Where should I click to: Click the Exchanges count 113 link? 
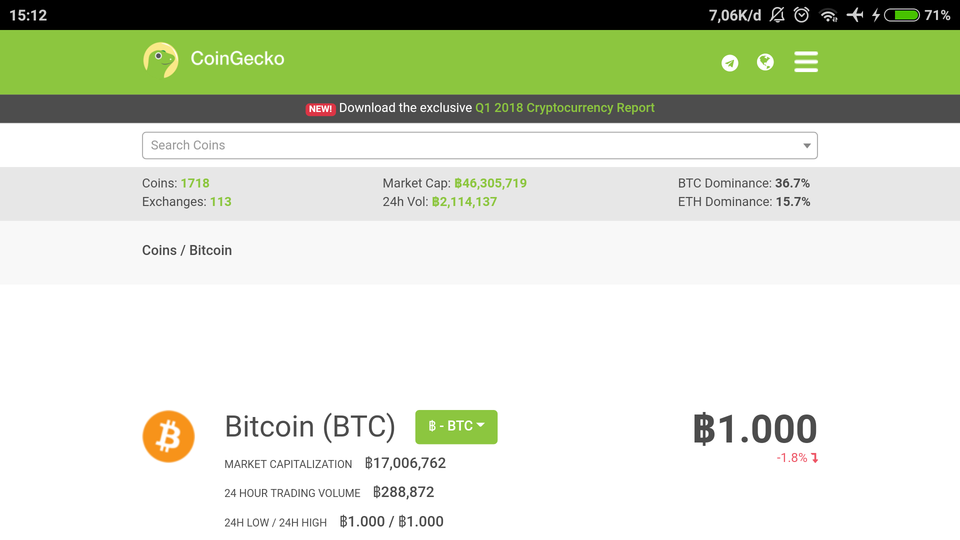[x=220, y=201]
